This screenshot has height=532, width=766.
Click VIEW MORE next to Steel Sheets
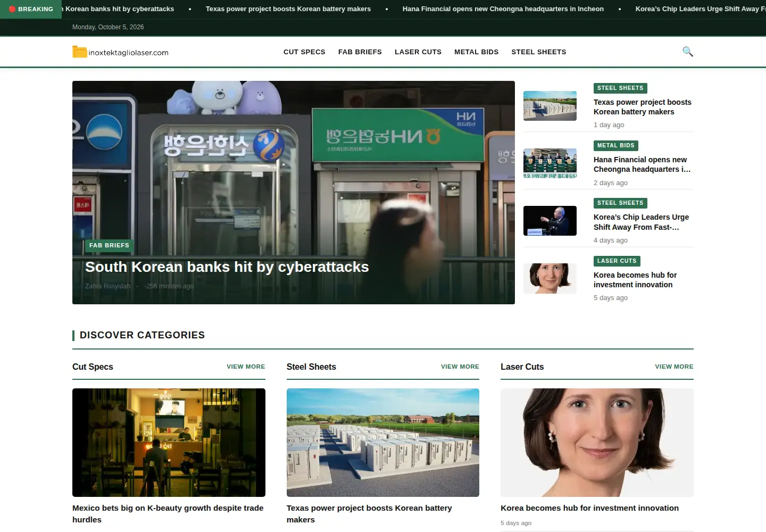[460, 367]
